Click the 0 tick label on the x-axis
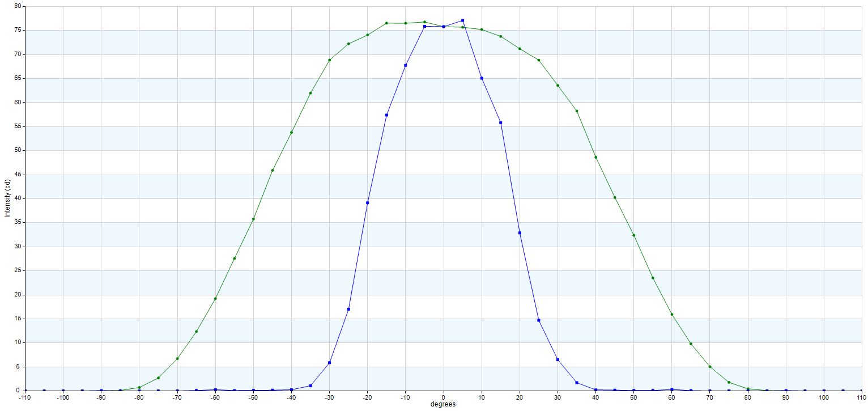868x411 pixels. 443,398
